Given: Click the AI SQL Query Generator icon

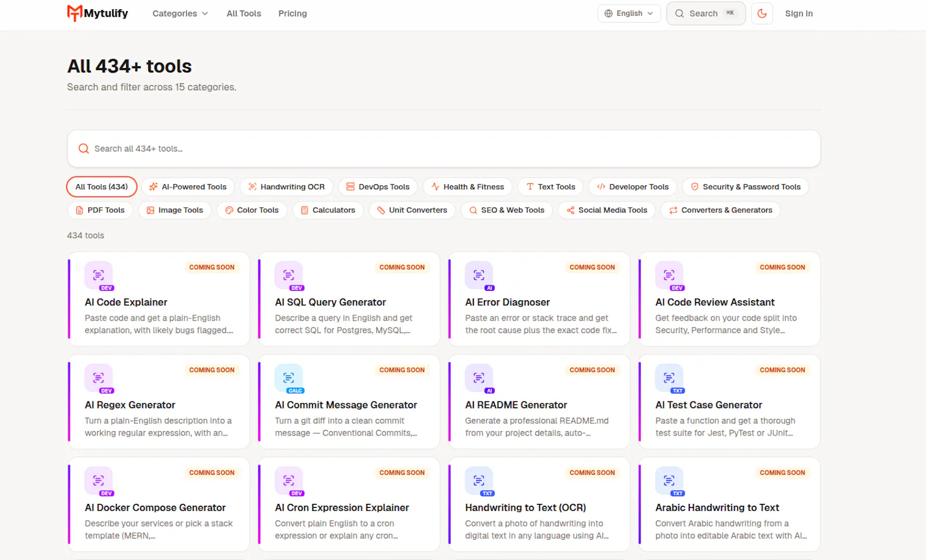Looking at the screenshot, I should click(x=289, y=275).
